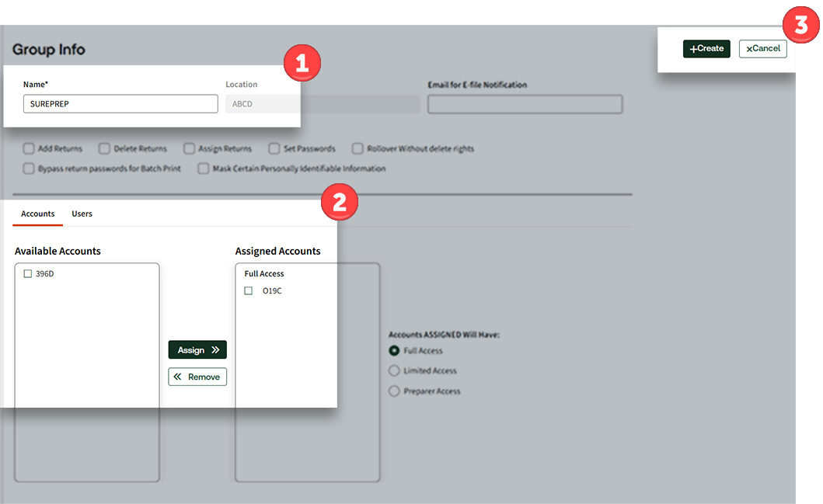Choose Preparer Access radio option

(394, 391)
